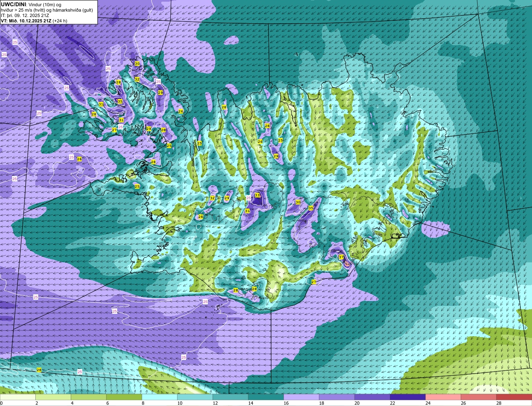Viewport: 532px width, 406px height.
Task: Pick the 24–26 m/s light pink swatch
Action: point(443,397)
